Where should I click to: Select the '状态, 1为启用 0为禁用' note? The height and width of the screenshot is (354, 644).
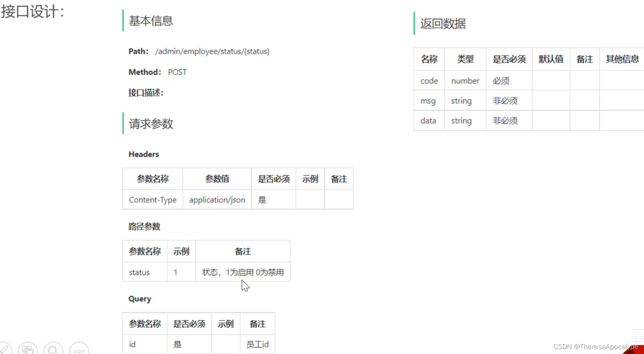click(243, 272)
